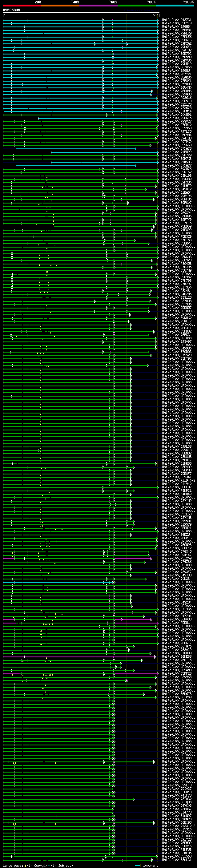Open hit UniRef100_B9RYE9
The image size is (197, 868).
click(x=177, y=23)
